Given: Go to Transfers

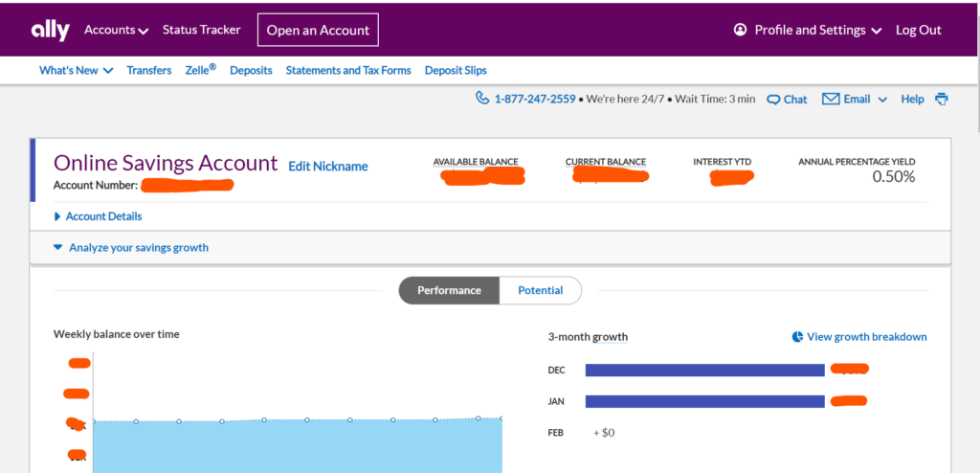Looking at the screenshot, I should (x=148, y=71).
